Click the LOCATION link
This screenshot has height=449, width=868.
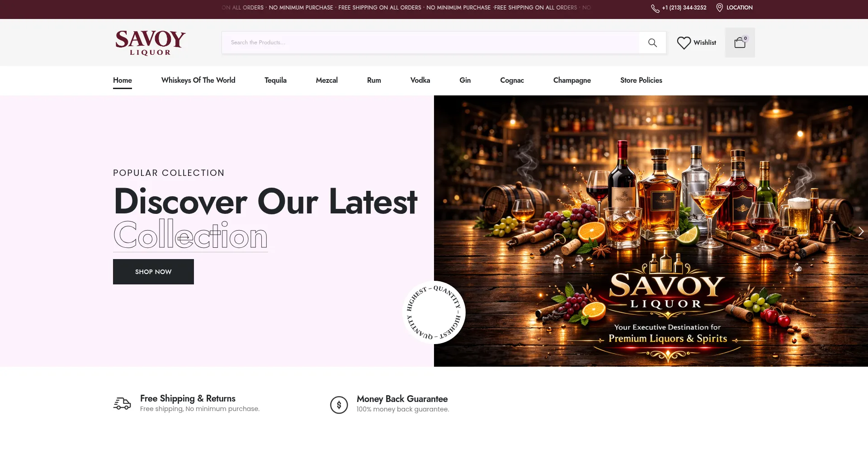tap(740, 8)
